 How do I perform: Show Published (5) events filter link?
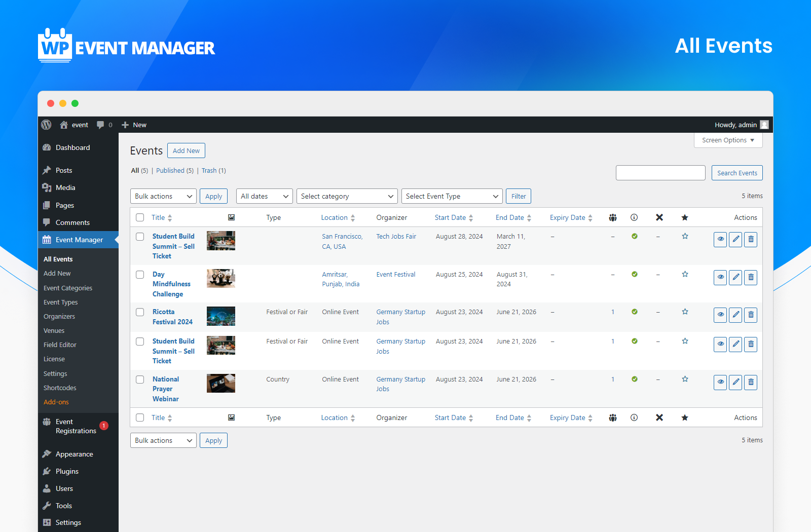(x=175, y=170)
